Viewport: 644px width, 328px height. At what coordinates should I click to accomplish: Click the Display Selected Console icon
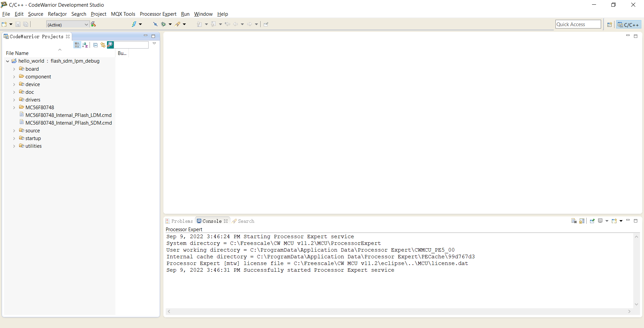click(600, 221)
